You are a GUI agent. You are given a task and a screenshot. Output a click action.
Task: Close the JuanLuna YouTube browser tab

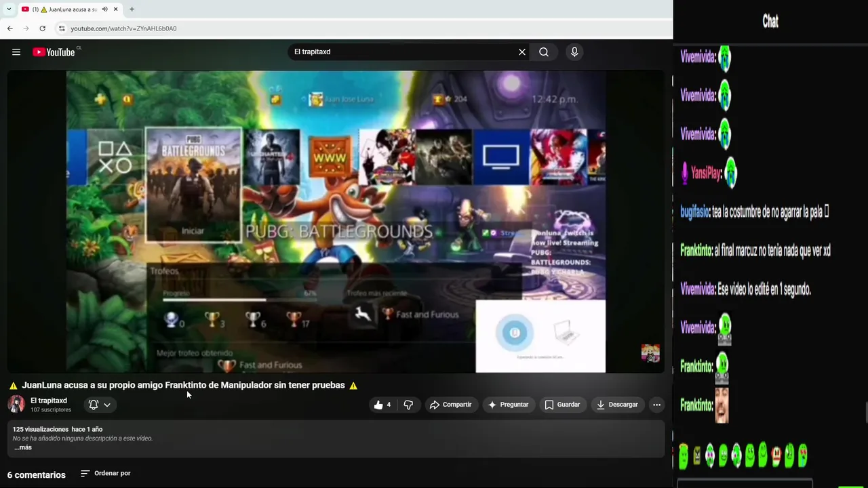point(116,9)
